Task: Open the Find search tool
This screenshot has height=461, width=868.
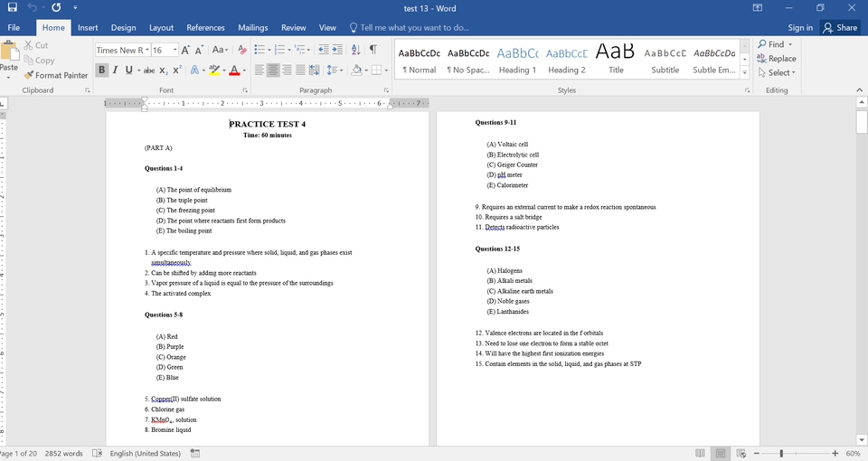Action: [x=771, y=44]
